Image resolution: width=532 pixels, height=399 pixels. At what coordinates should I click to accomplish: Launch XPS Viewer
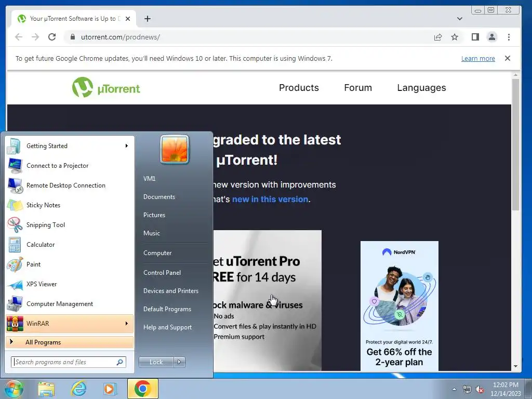tap(70, 284)
